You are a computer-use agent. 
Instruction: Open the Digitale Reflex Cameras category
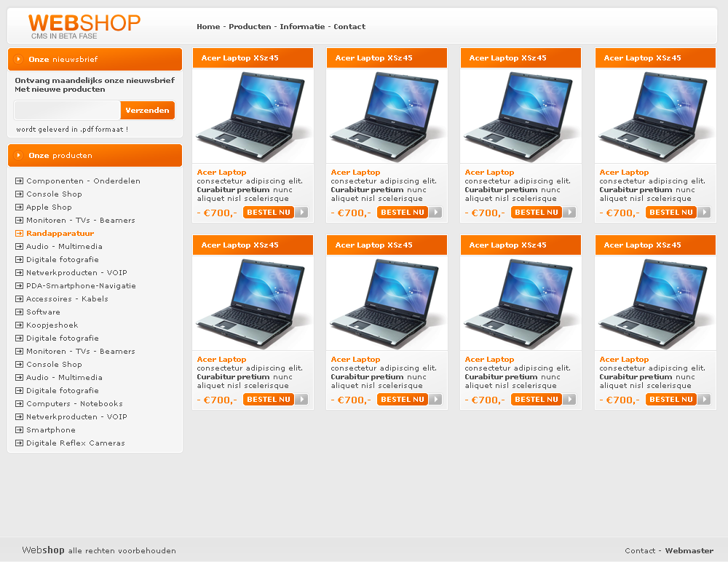point(75,443)
